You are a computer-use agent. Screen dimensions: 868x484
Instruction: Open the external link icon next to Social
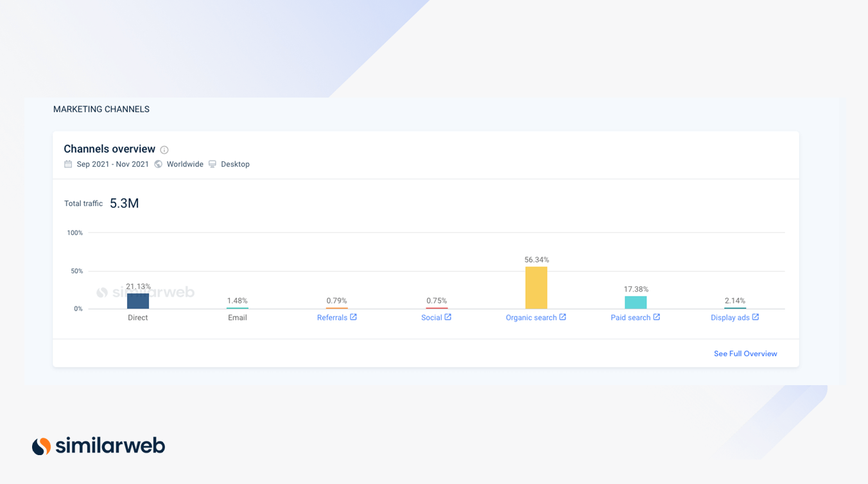point(447,317)
